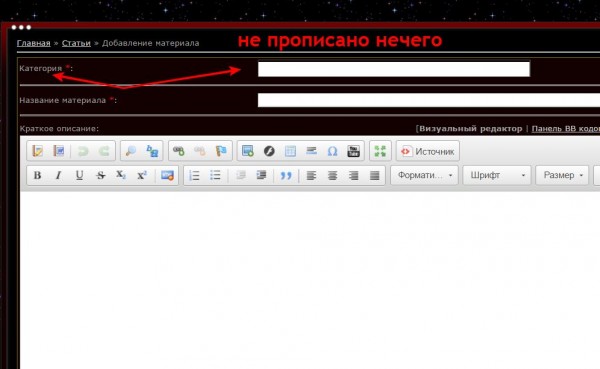Image resolution: width=600 pixels, height=369 pixels.
Task: Click the Paste from Word icon
Action: (59, 151)
